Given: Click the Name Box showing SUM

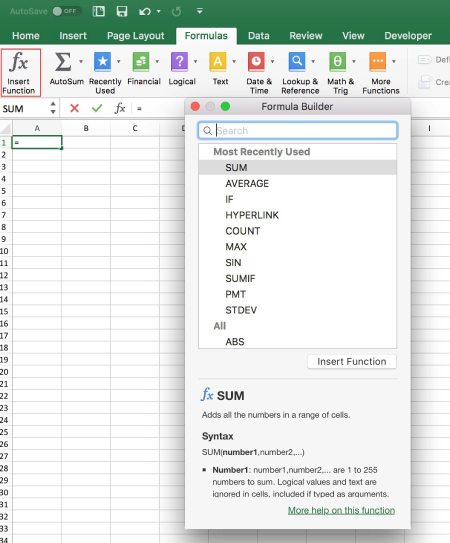Looking at the screenshot, I should pos(25,109).
